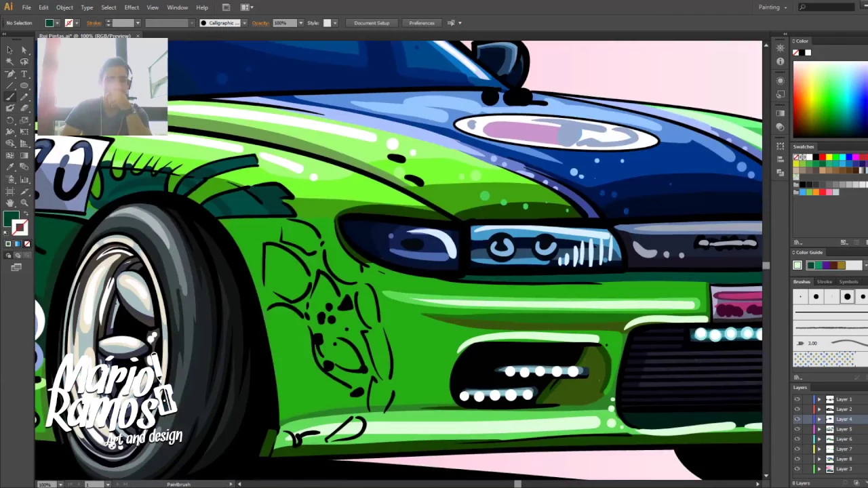Open the Calligraphic brush definition dropdown

click(244, 23)
